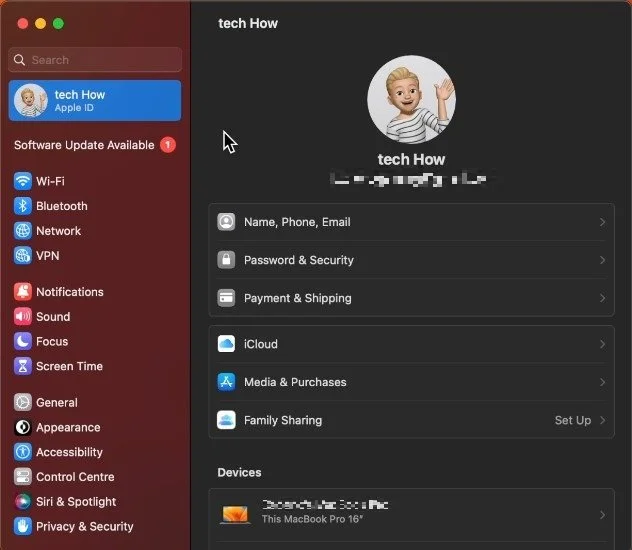Select Privacy & Security label in sidebar
Image resolution: width=632 pixels, height=550 pixels.
point(85,526)
